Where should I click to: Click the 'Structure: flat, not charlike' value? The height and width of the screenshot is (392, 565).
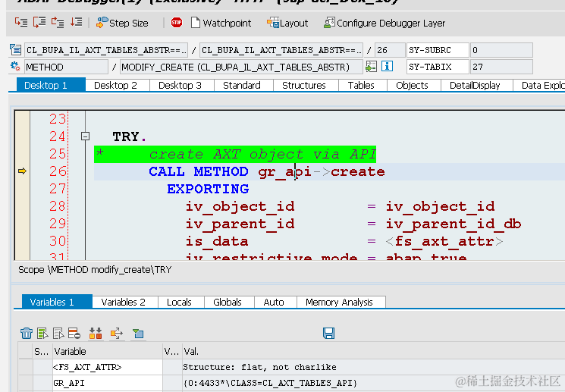click(x=259, y=367)
